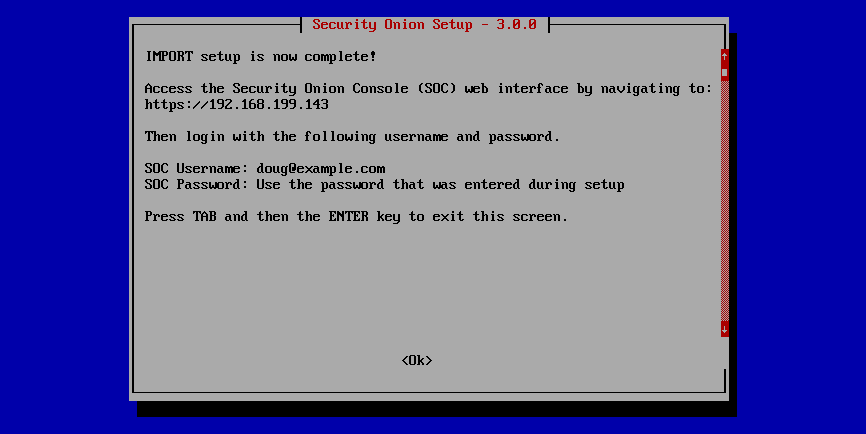Select the Ok button

[x=417, y=361]
